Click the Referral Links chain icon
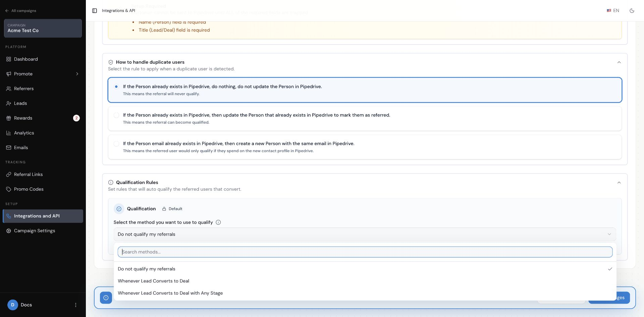The height and width of the screenshot is (317, 644). coord(9,174)
